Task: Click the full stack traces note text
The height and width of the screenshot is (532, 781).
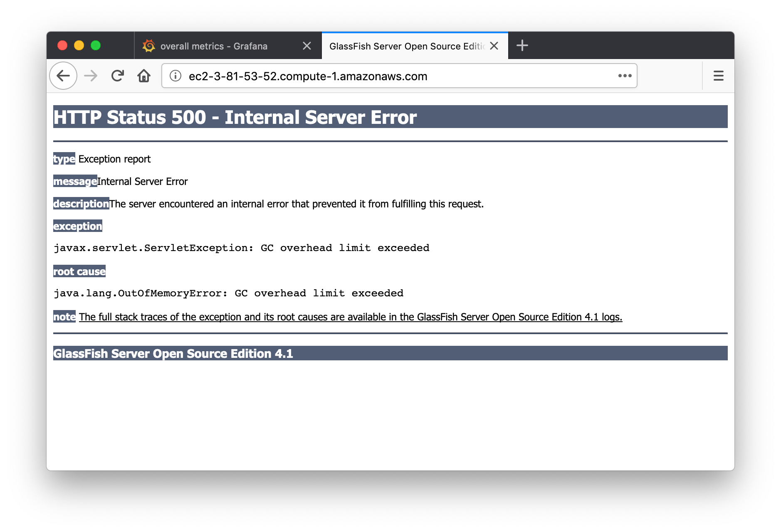Action: pyautogui.click(x=351, y=317)
